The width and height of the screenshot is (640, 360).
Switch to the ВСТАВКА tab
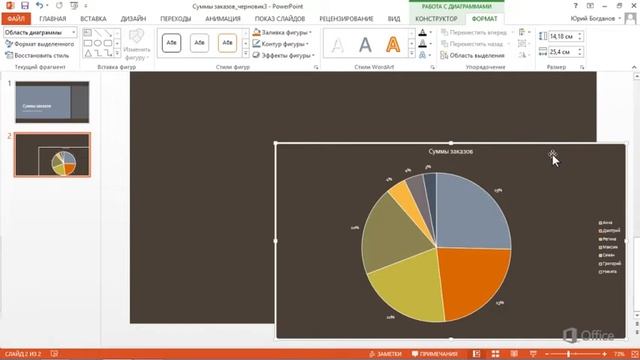(x=93, y=19)
